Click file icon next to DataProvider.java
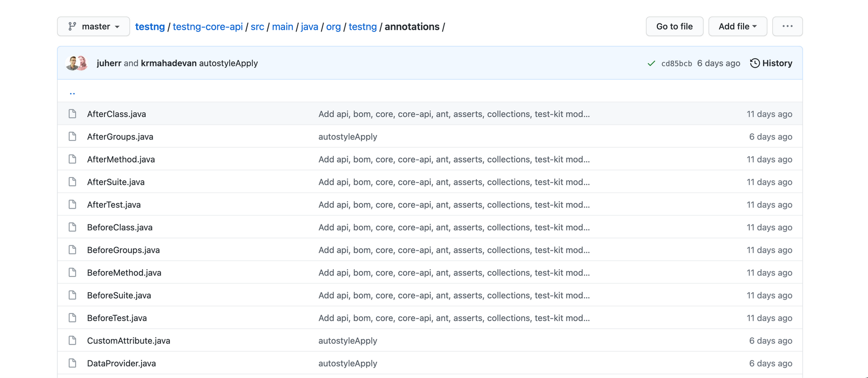 pyautogui.click(x=72, y=363)
